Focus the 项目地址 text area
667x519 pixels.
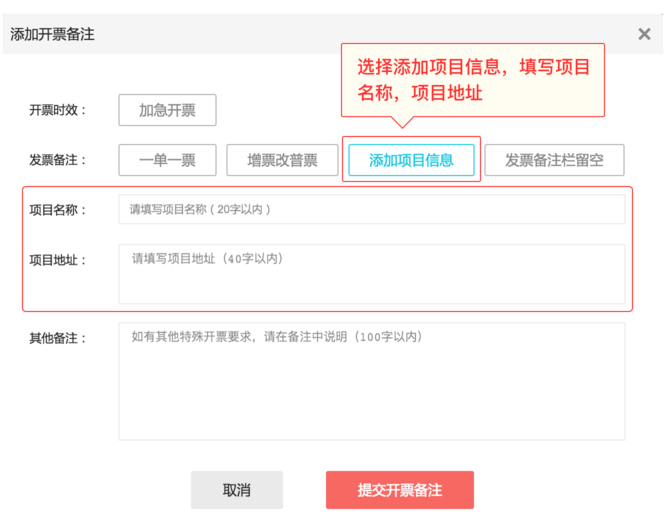[x=371, y=273]
